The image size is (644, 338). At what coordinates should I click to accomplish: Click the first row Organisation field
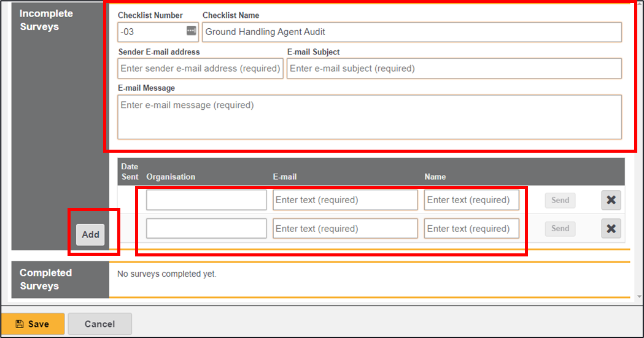(206, 200)
